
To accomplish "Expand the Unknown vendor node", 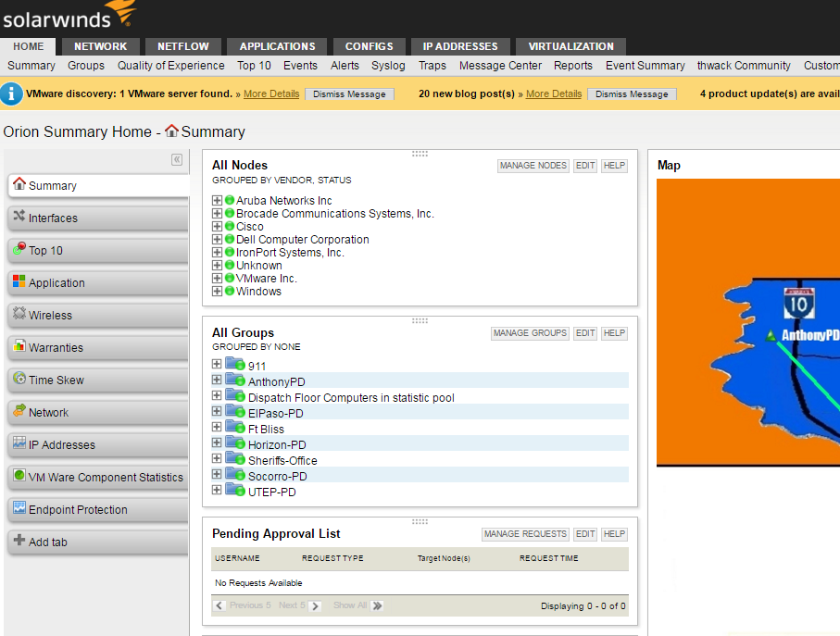I will pyautogui.click(x=217, y=265).
